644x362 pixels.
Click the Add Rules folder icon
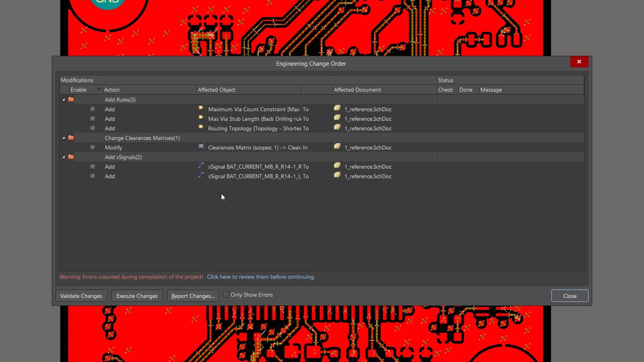[x=71, y=100]
